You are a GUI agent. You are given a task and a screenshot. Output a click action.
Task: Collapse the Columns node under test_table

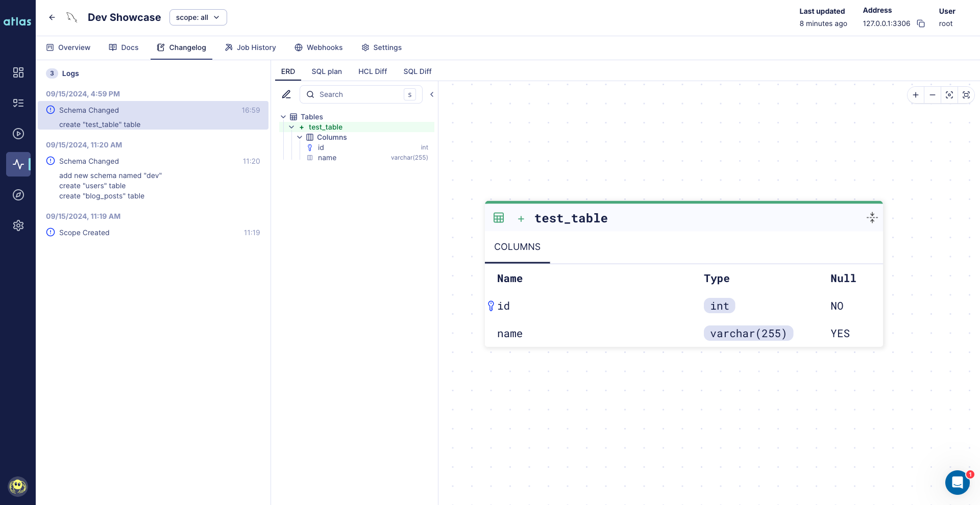click(300, 137)
